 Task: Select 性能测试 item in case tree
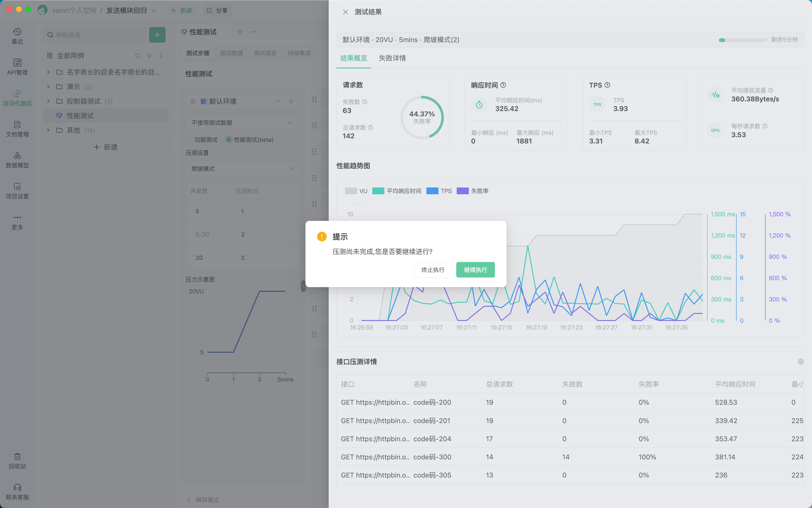coord(105,116)
